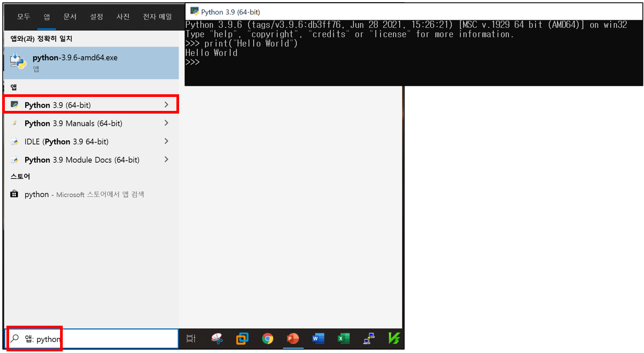Open network connection app in taskbar

369,339
